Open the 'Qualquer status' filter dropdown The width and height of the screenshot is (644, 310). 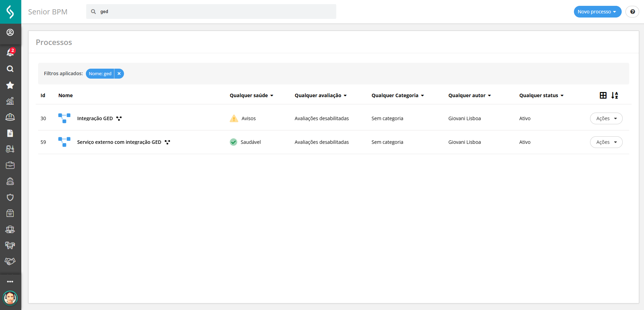coord(541,95)
